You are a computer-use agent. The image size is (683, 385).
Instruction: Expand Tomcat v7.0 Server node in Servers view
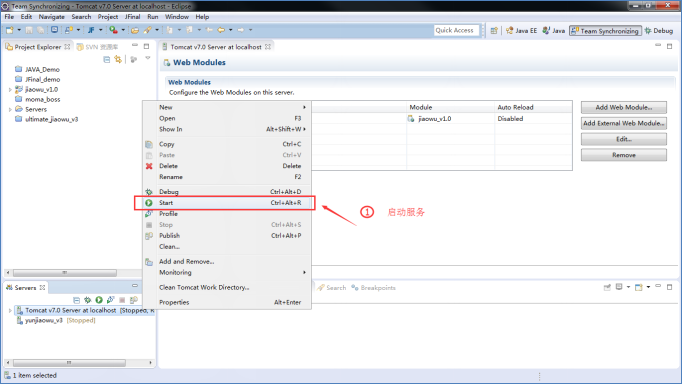coord(10,311)
